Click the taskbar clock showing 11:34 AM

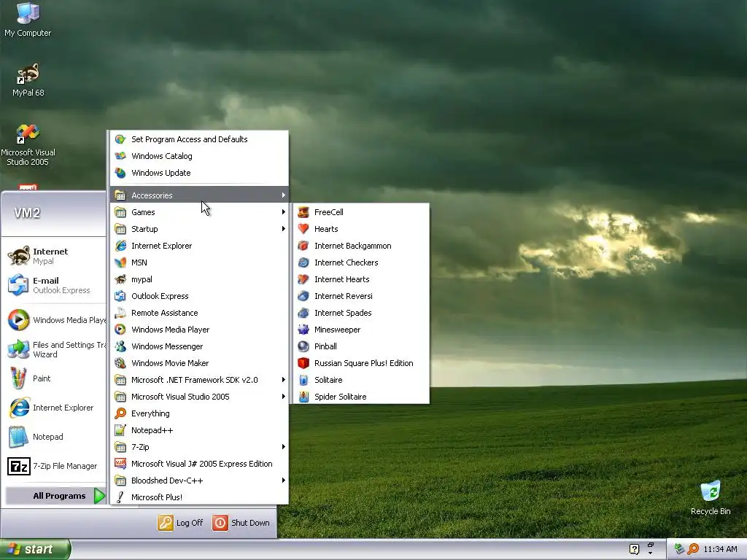click(720, 549)
